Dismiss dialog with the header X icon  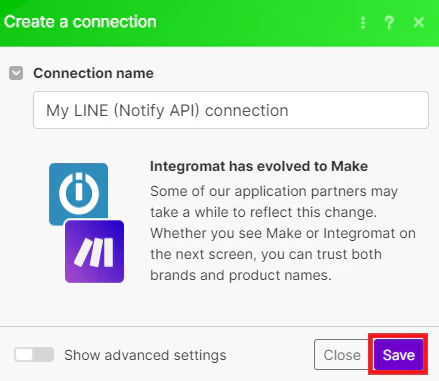coord(419,23)
